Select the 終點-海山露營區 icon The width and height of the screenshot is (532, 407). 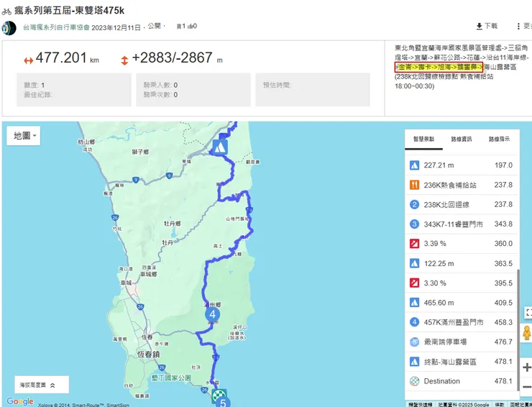point(414,362)
